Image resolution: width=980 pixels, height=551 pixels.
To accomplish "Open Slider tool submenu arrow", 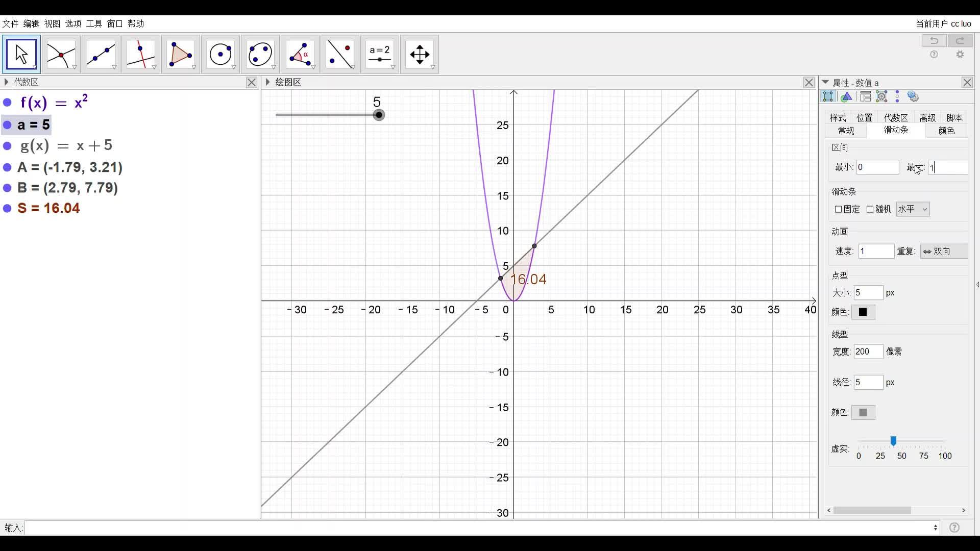I will (x=393, y=67).
